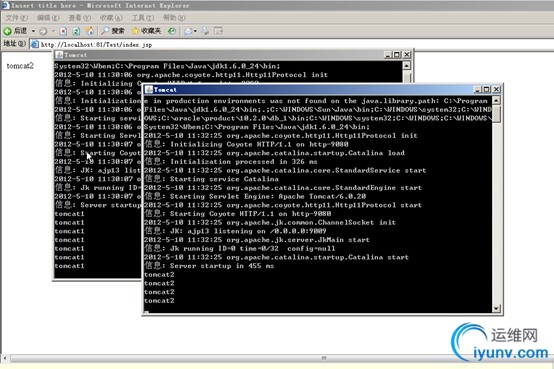Click the page icon in the address bar
This screenshot has width=554, height=369.
[x=35, y=44]
